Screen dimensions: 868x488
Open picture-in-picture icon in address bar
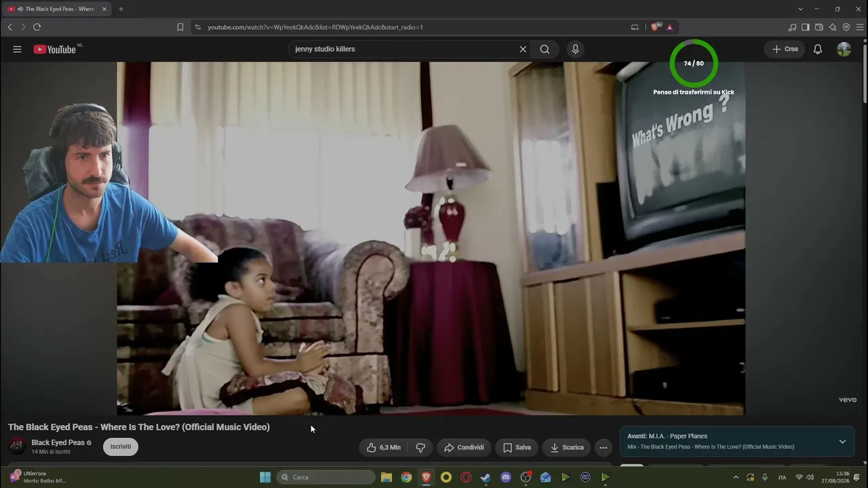pos(635,27)
